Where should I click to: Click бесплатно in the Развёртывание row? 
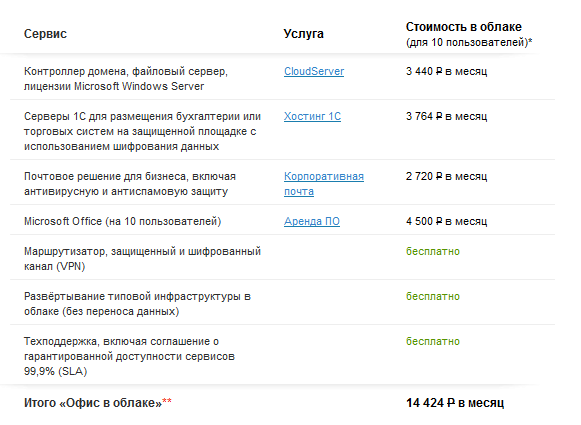pyautogui.click(x=433, y=296)
